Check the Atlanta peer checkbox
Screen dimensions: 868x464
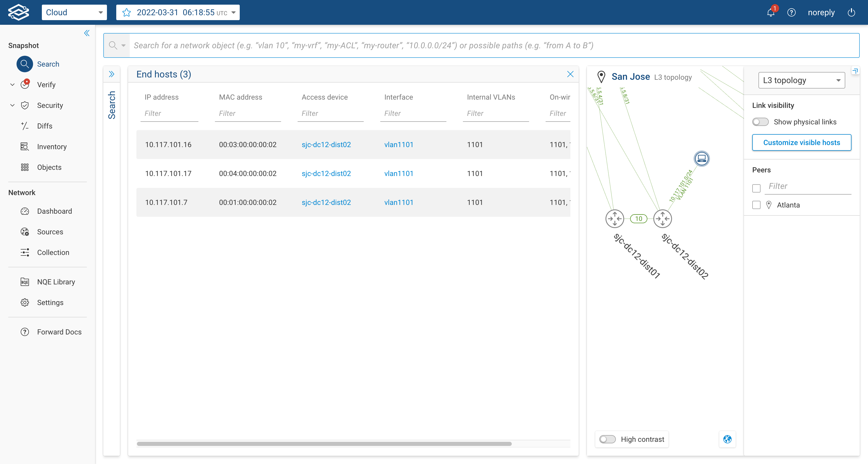756,205
